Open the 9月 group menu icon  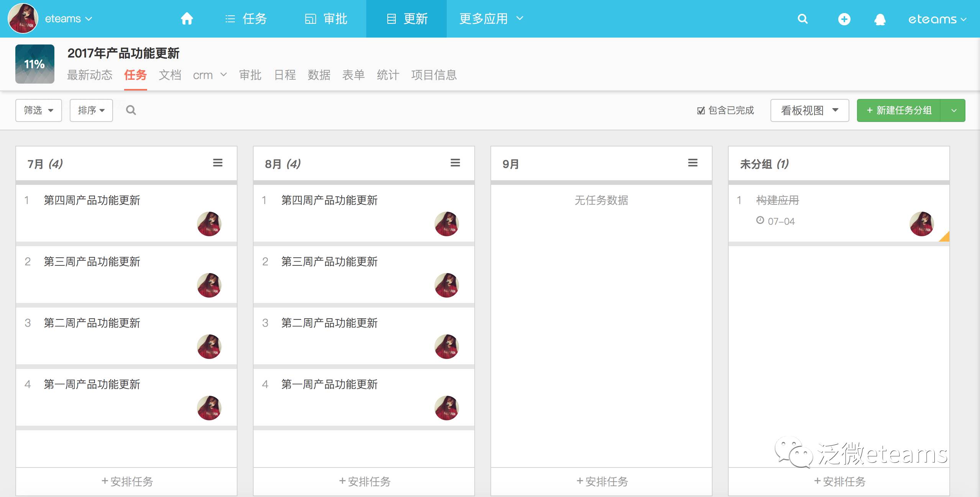click(693, 163)
